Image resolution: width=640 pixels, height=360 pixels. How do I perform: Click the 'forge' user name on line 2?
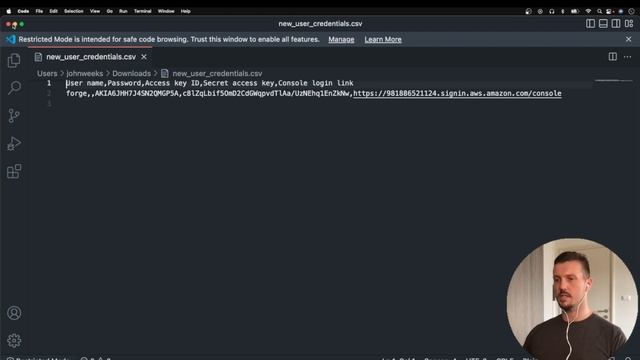click(76, 93)
